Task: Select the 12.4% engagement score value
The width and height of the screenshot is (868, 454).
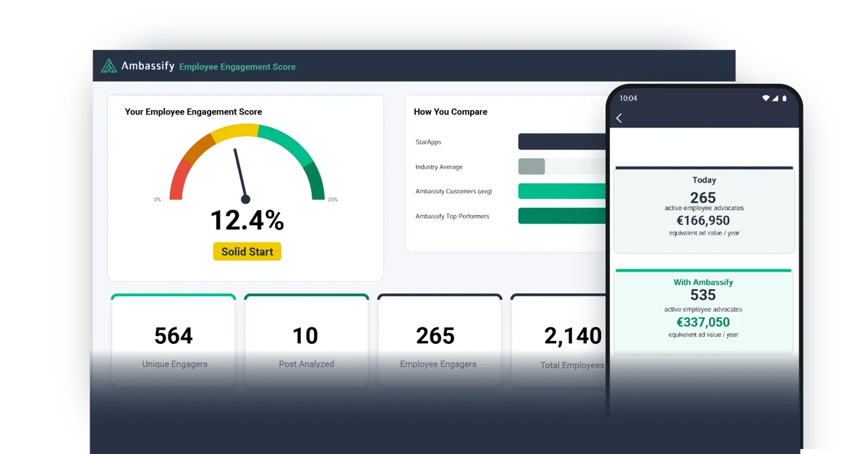Action: point(247,220)
